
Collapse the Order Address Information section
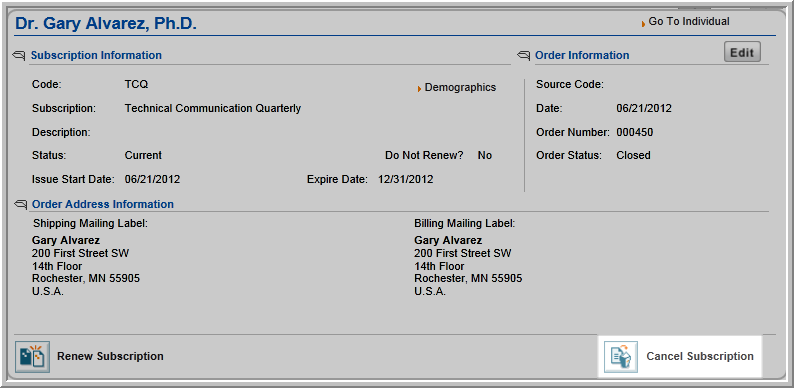[20, 204]
